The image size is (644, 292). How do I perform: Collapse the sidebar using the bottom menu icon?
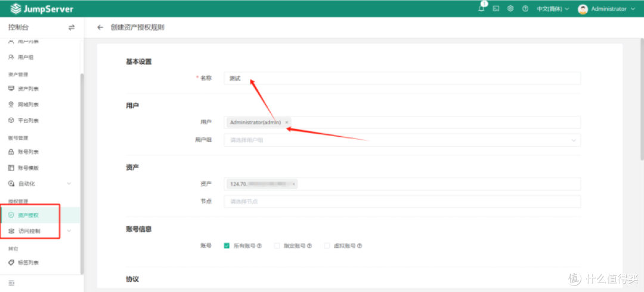tap(11, 283)
